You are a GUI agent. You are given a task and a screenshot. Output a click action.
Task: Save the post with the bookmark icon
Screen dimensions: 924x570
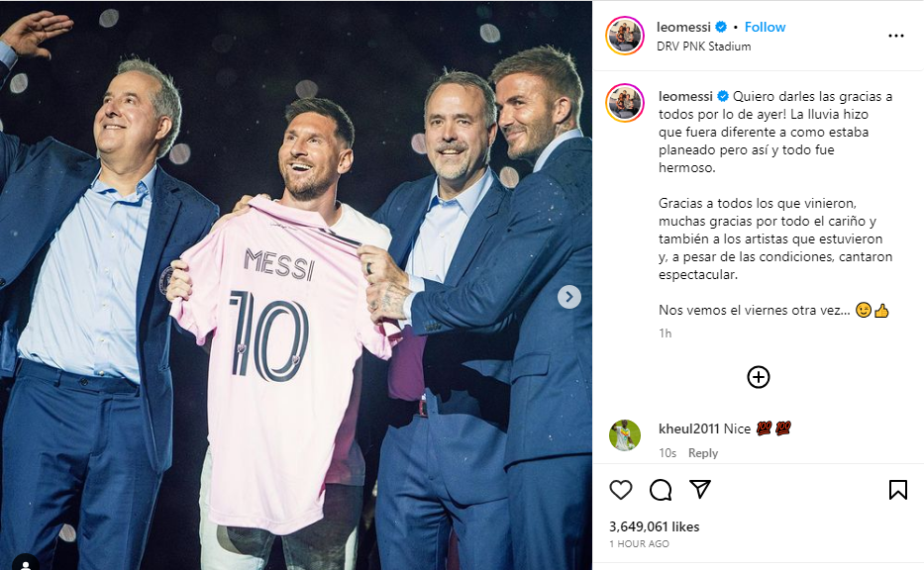click(x=897, y=490)
